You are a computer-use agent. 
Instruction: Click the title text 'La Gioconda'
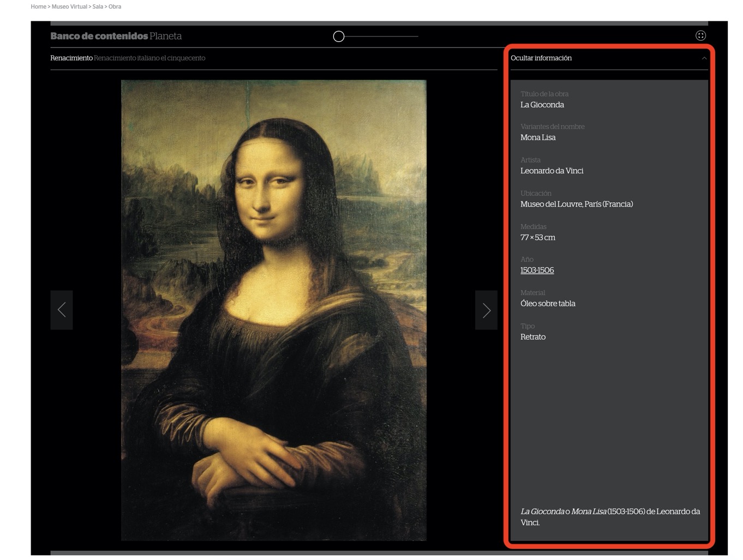542,105
